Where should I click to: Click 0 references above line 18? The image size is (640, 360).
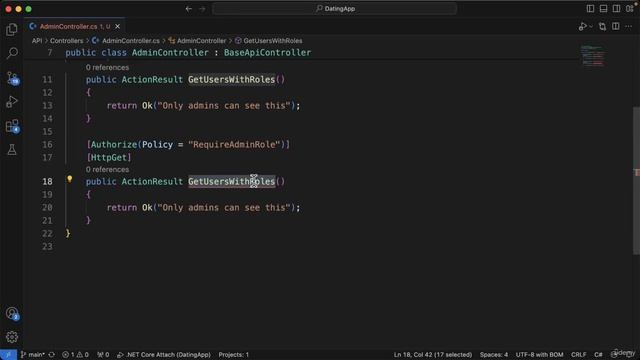click(107, 169)
